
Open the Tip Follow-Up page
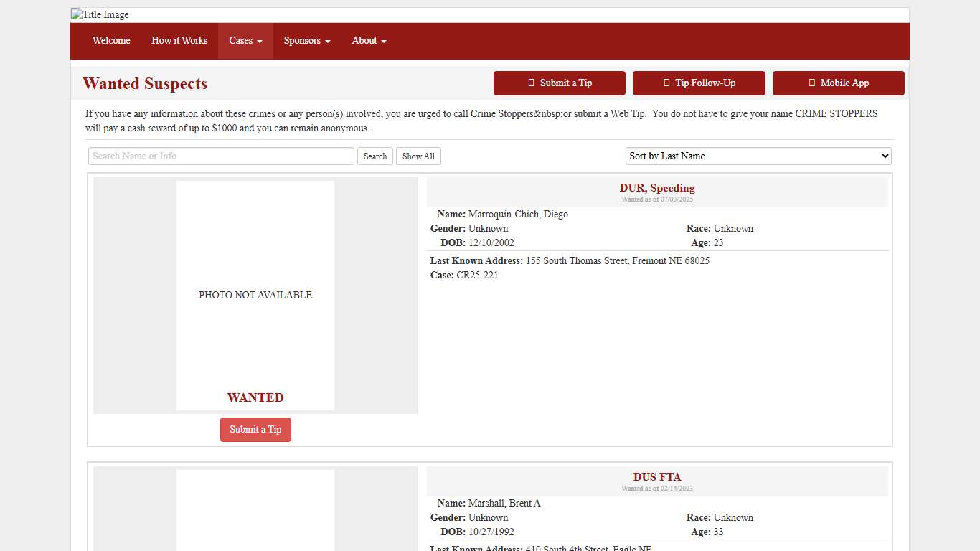699,83
